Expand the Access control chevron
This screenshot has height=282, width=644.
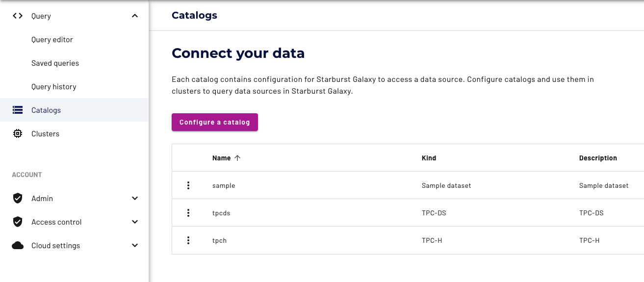tap(135, 222)
